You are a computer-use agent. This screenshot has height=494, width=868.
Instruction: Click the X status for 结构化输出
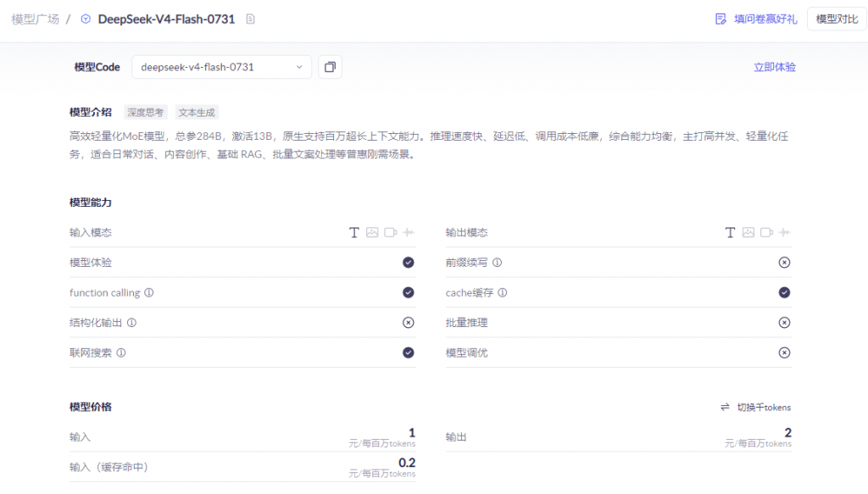tap(409, 323)
